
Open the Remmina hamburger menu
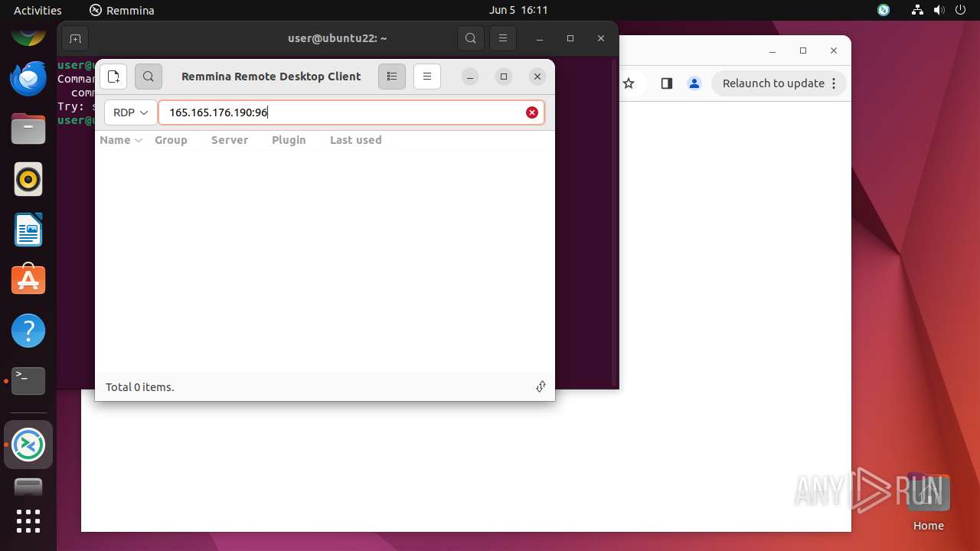click(x=427, y=77)
